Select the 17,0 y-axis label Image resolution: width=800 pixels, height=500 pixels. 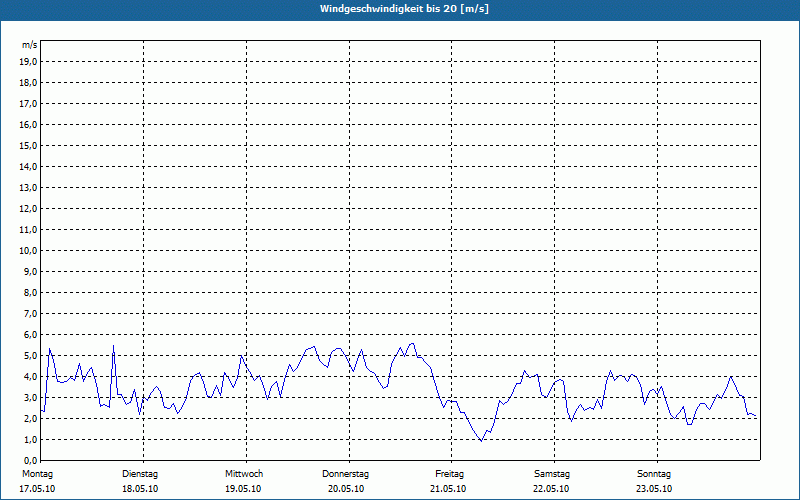coord(29,104)
